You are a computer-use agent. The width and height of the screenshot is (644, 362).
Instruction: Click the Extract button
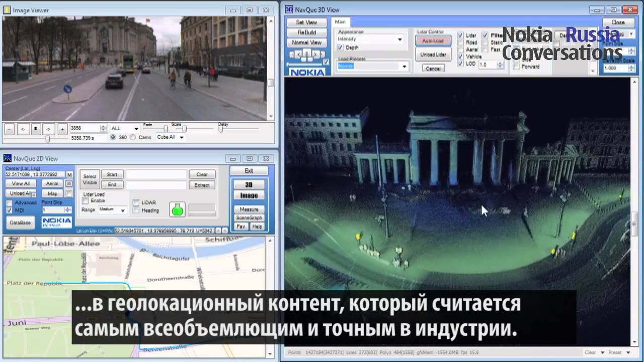[x=202, y=185]
